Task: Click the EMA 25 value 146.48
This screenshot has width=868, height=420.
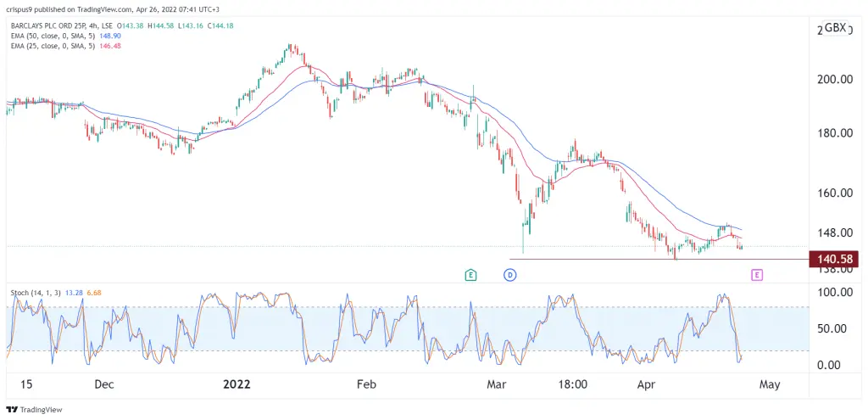Action: (108, 46)
